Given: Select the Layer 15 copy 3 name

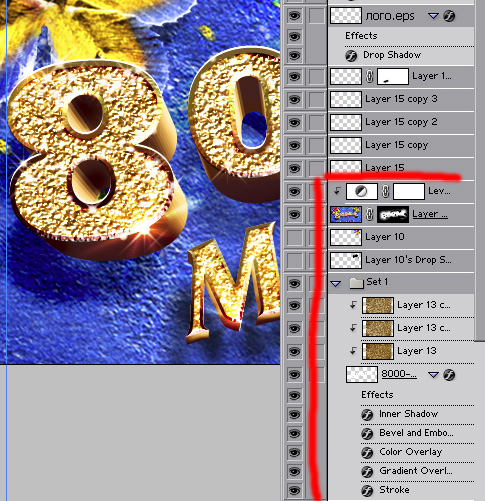Looking at the screenshot, I should (x=401, y=99).
